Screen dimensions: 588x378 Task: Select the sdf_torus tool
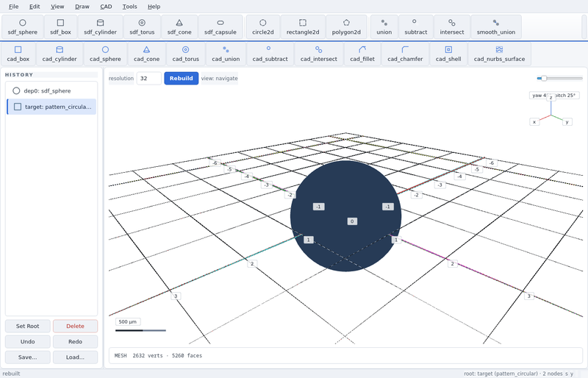point(142,27)
